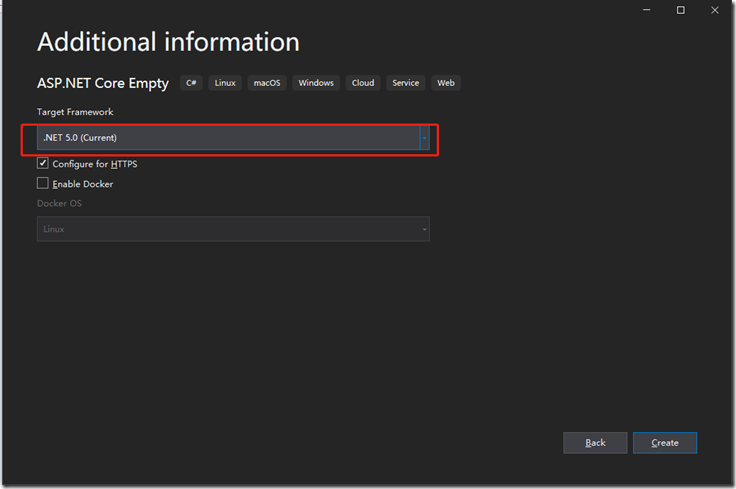The height and width of the screenshot is (489, 736).
Task: Click the Service tag
Action: pos(406,83)
